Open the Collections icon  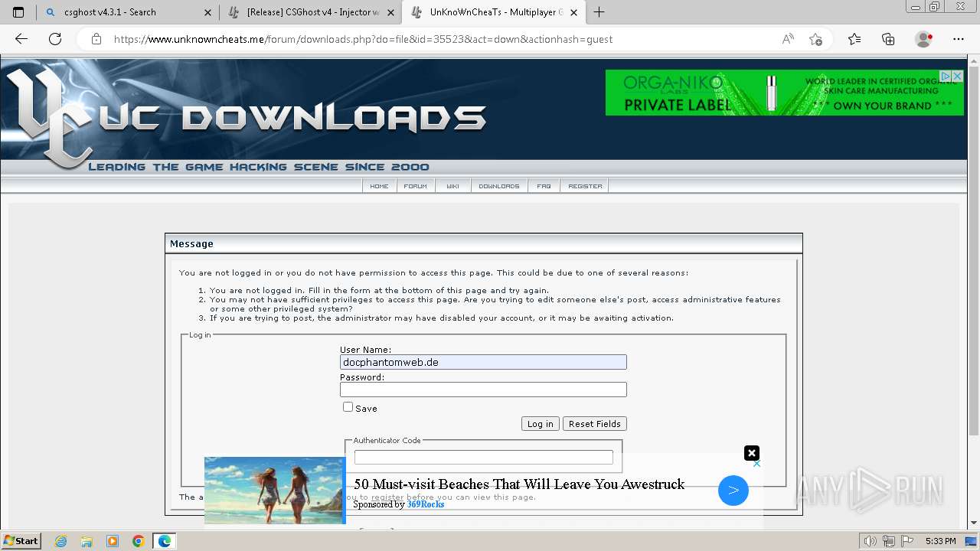[888, 39]
